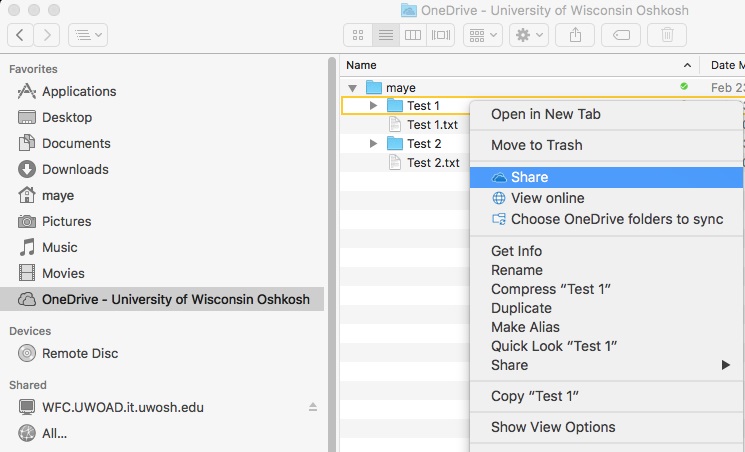Choose Get Info from context menu
The height and width of the screenshot is (452, 745).
(606, 251)
